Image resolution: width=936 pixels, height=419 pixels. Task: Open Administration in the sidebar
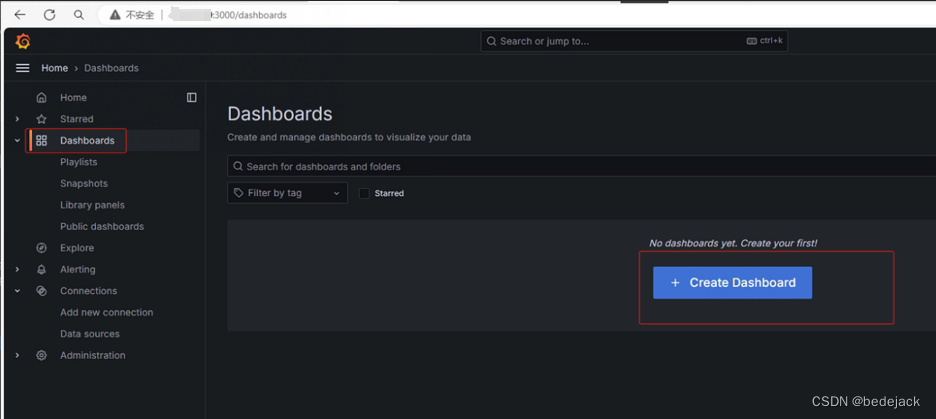[93, 355]
